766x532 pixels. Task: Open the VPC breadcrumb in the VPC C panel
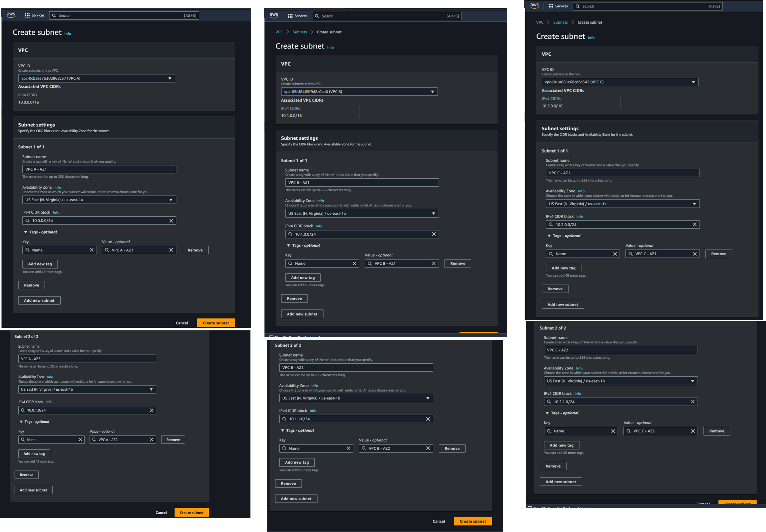539,22
